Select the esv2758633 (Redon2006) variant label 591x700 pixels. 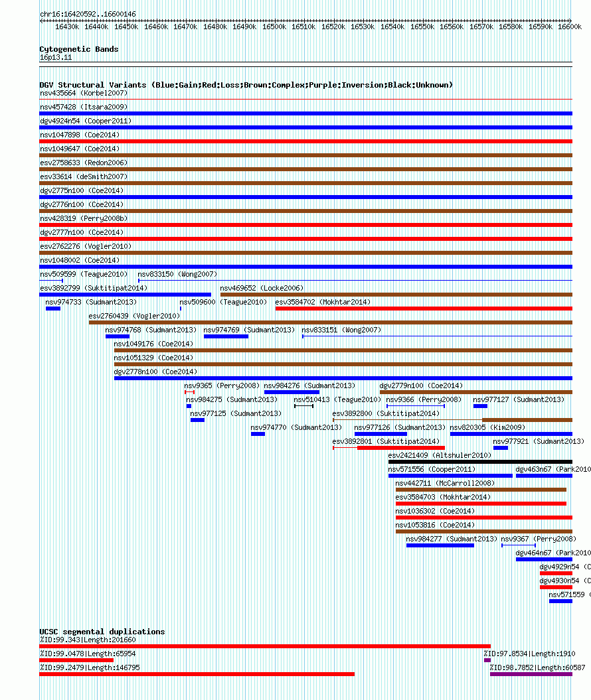pos(84,163)
